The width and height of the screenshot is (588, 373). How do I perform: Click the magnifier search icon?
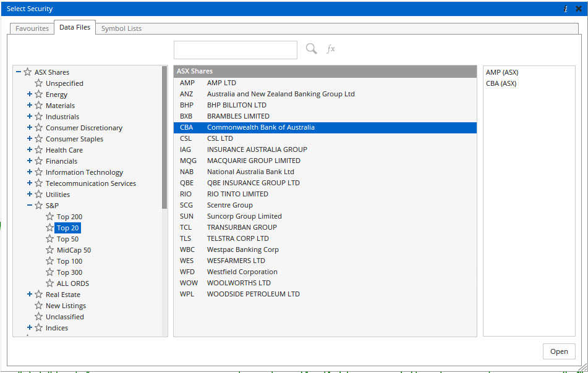(x=311, y=49)
